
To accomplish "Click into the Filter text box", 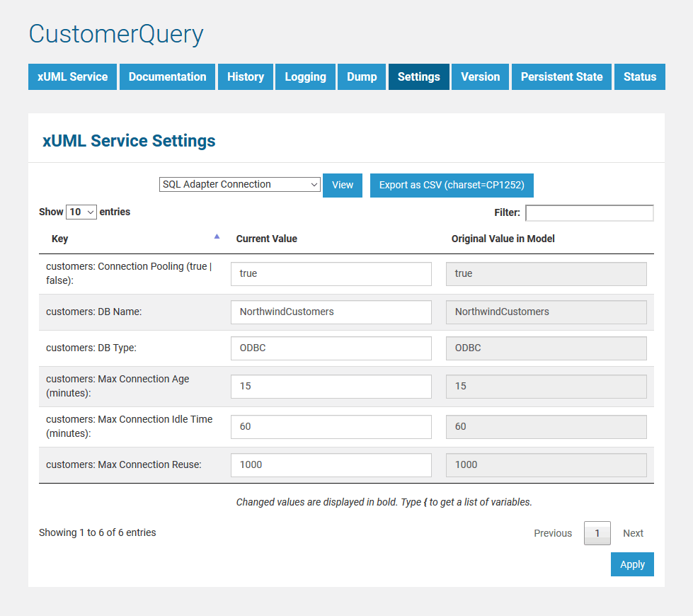I will click(589, 213).
